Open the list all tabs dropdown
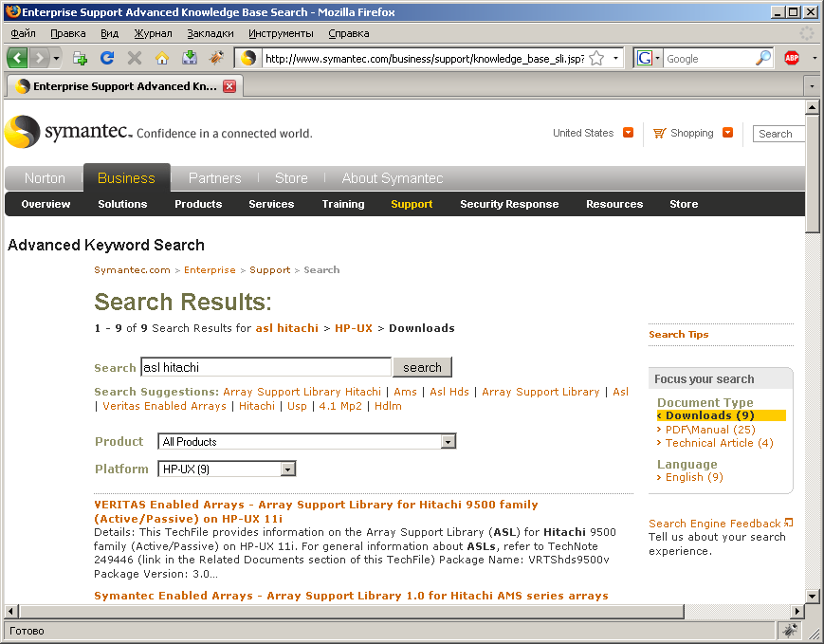Image resolution: width=824 pixels, height=644 pixels. (812, 86)
